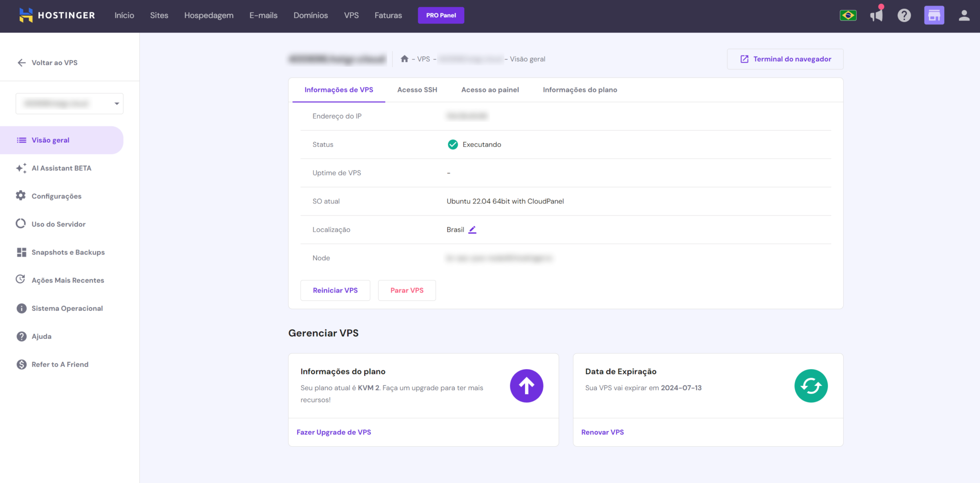This screenshot has width=980, height=483.
Task: Click Fazer Upgrade de VPS link
Action: point(334,432)
